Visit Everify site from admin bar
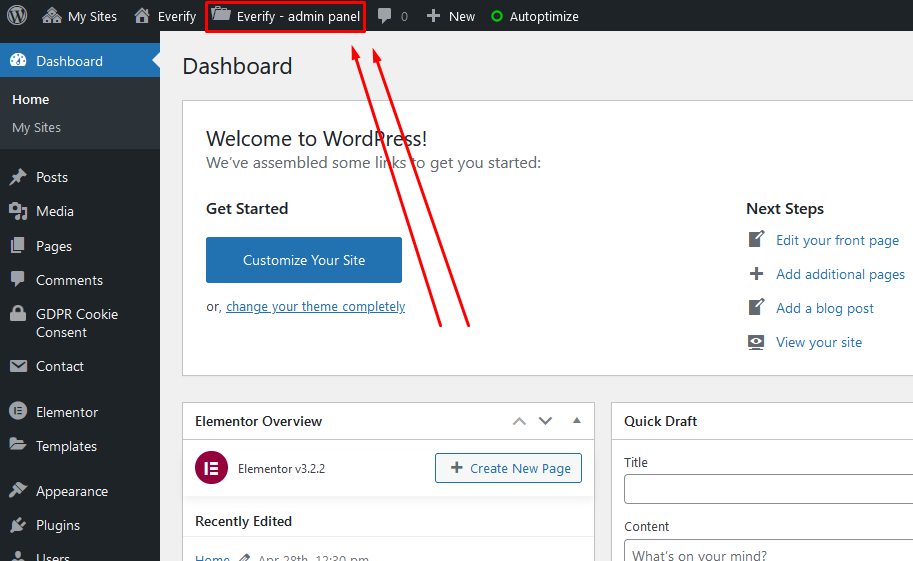Viewport: 913px width, 561px height. click(165, 16)
